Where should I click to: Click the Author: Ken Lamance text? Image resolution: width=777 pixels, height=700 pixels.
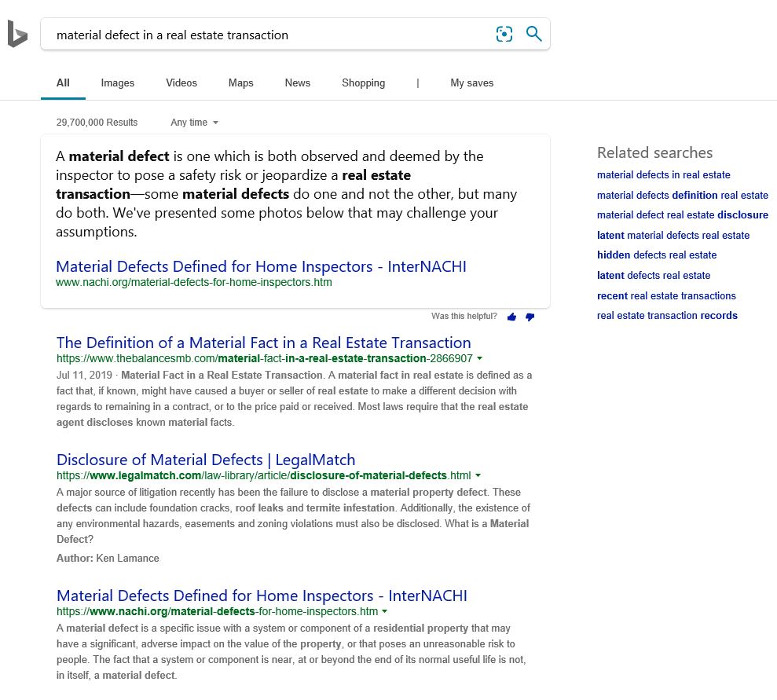(108, 559)
